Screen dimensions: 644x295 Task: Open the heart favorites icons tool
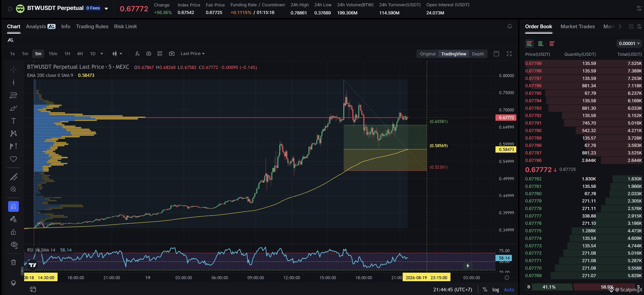14,159
